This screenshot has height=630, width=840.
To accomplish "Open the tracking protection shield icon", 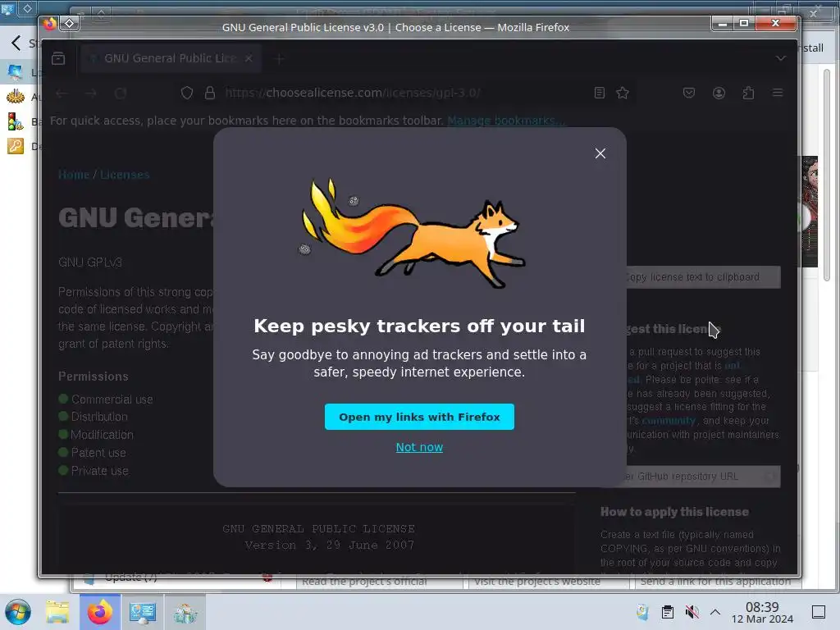I will (x=186, y=94).
